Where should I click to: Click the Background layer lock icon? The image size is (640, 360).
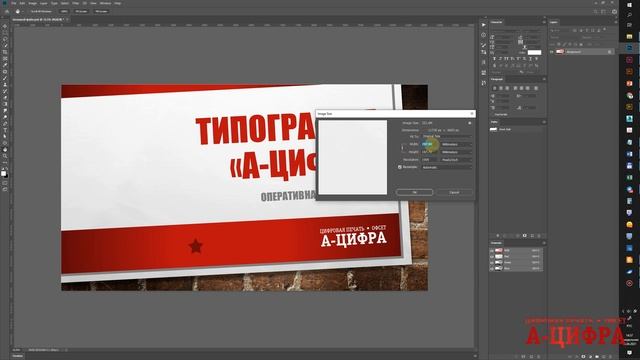pyautogui.click(x=609, y=52)
